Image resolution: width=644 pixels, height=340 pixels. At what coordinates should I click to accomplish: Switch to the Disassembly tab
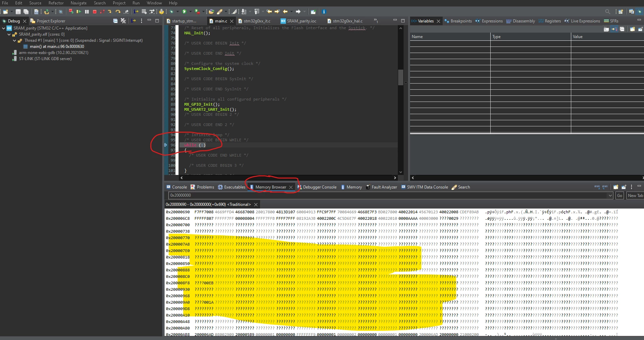[521, 21]
